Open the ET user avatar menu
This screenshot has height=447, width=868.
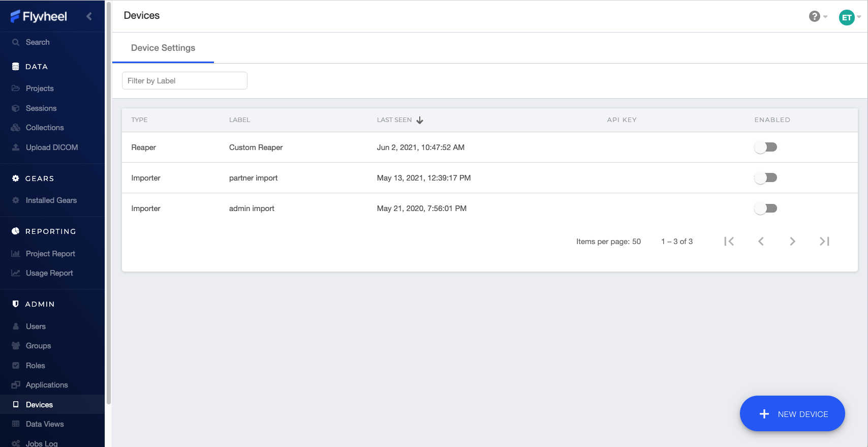(850, 17)
